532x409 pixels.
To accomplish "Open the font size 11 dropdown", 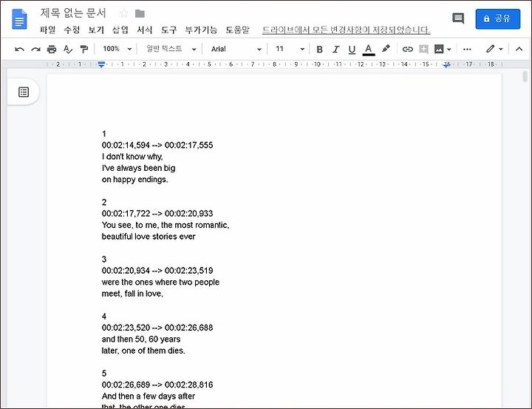I will [290, 49].
